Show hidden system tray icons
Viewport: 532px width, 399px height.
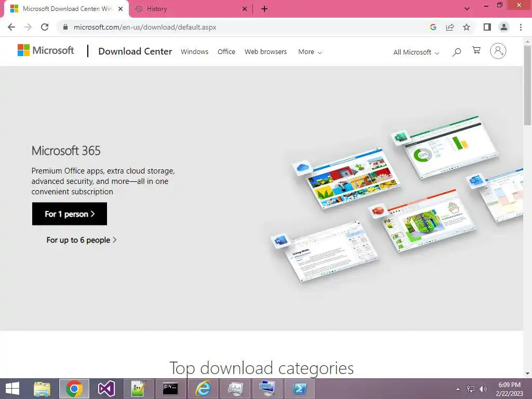point(458,389)
